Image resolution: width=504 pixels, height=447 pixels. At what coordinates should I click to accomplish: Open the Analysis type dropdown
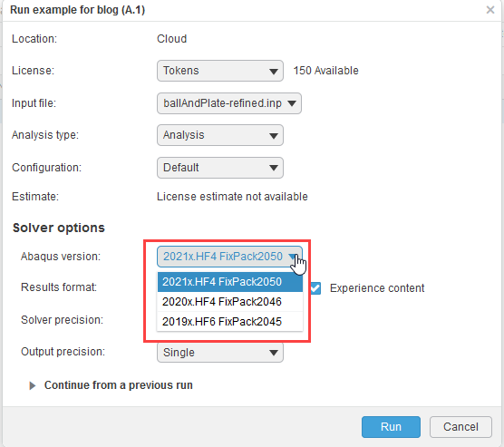[x=220, y=135]
